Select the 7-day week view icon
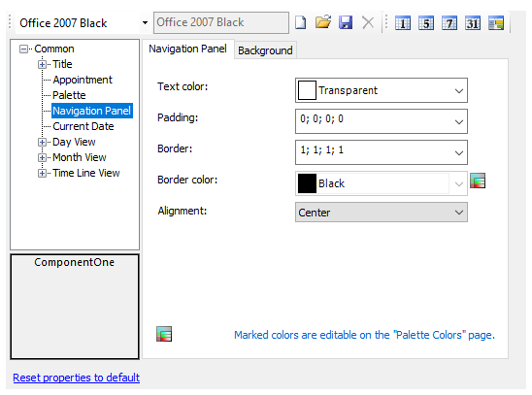 tap(449, 23)
